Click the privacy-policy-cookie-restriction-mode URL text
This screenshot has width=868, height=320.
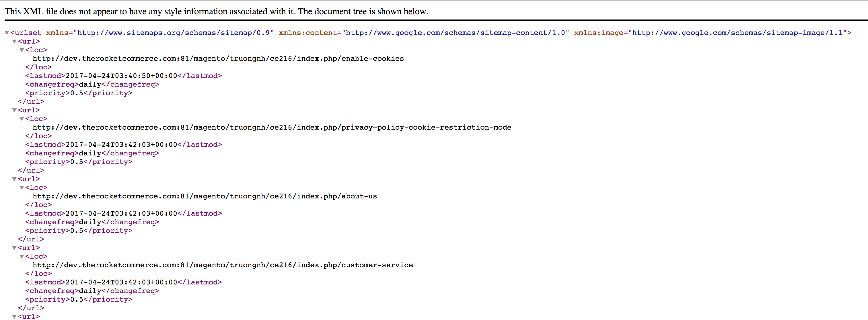[272, 127]
